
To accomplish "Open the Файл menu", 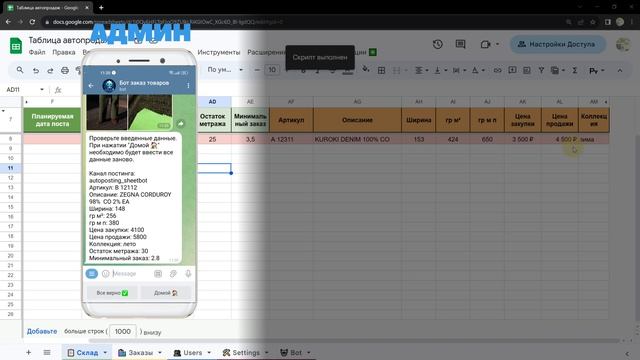I will [x=37, y=52].
